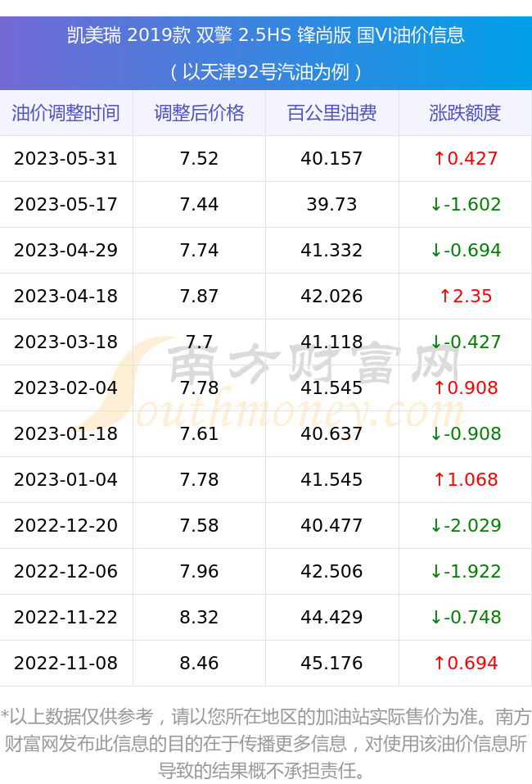Click the 涨跌额度 column header
Screen dimensions: 532x784
pos(465,113)
